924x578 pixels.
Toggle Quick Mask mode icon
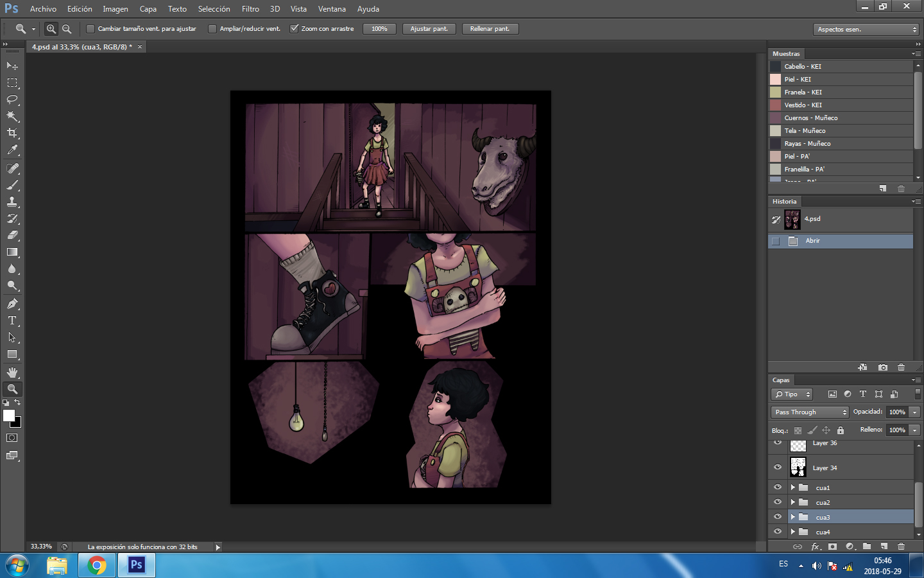click(x=12, y=438)
